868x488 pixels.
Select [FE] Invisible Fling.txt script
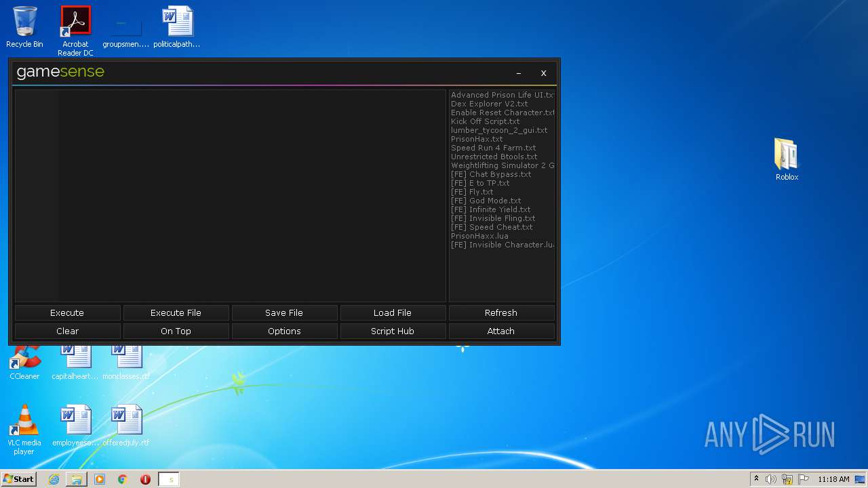493,218
